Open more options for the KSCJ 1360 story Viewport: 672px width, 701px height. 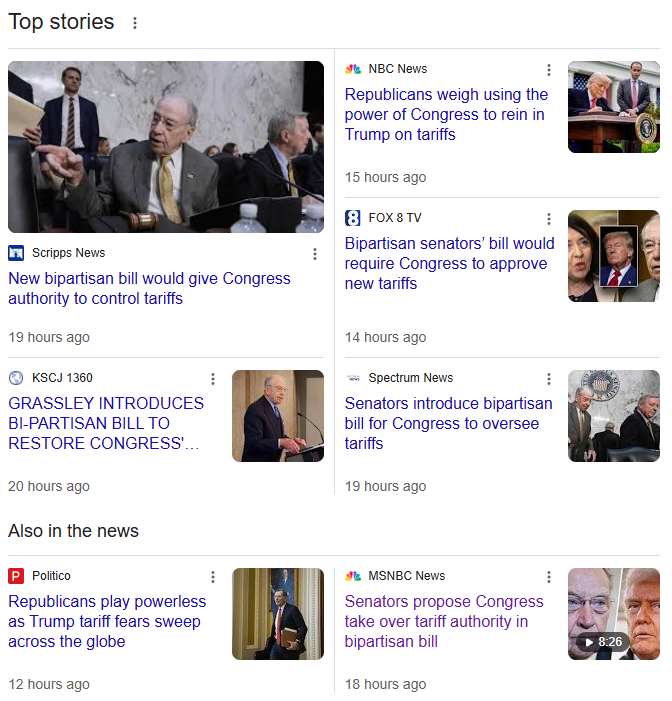(213, 379)
